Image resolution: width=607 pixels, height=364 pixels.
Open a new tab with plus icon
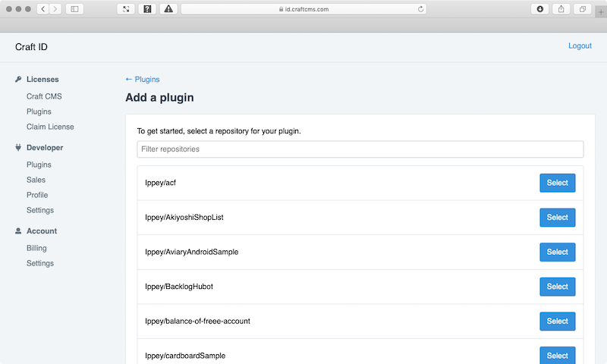pos(601,12)
